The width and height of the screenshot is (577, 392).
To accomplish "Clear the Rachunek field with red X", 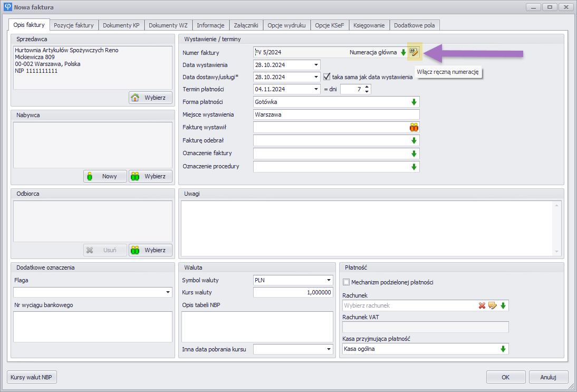I will [x=482, y=305].
